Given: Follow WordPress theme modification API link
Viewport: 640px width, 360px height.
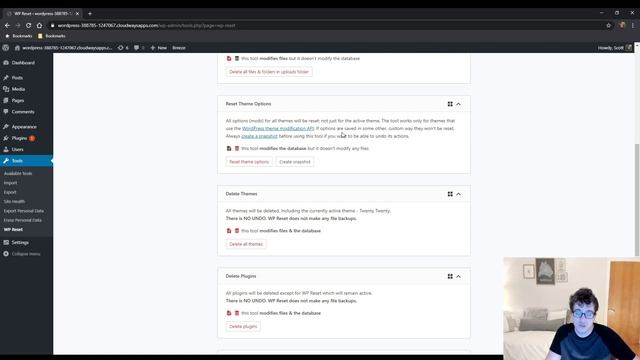Looking at the screenshot, I should (x=278, y=129).
